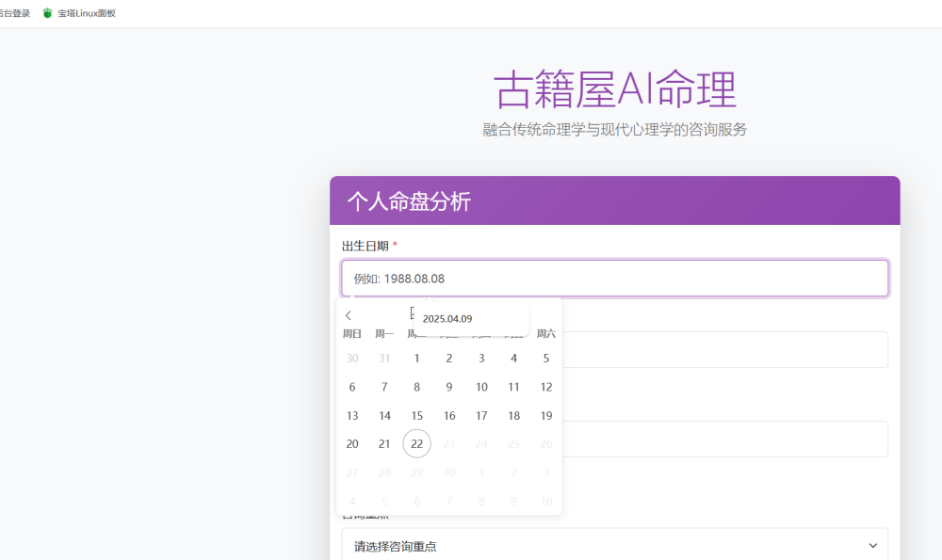942x560 pixels.
Task: Focus the 出生日期 input field
Action: [x=614, y=279]
